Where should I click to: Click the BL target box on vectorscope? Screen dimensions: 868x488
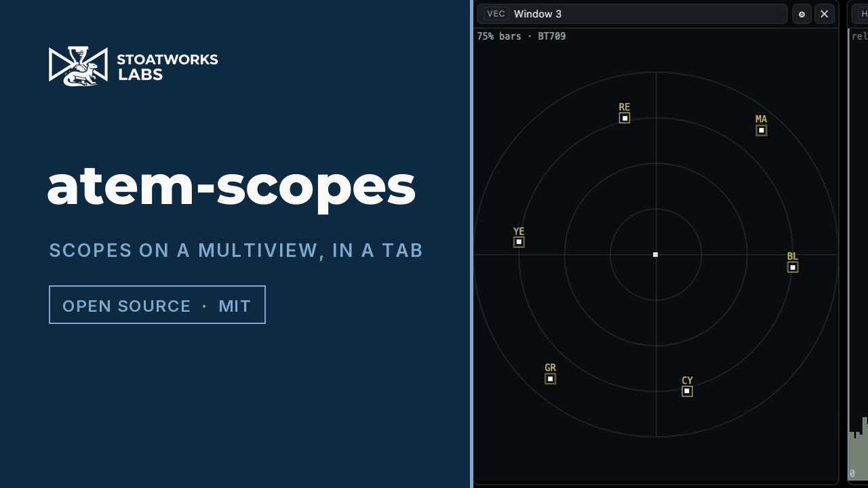point(793,267)
